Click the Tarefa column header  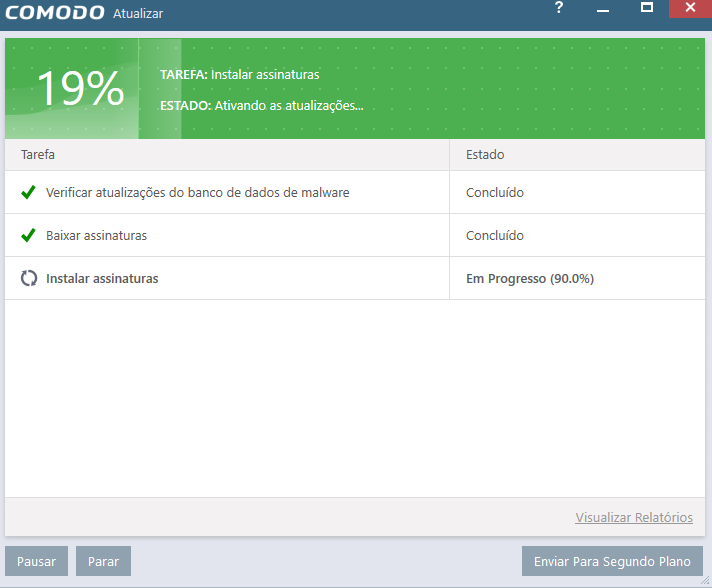click(38, 155)
